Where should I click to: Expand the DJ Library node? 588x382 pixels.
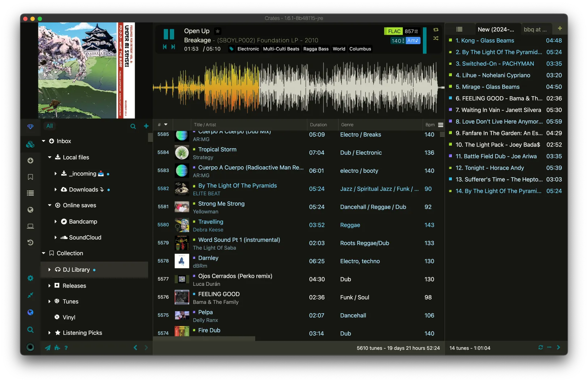pyautogui.click(x=50, y=269)
